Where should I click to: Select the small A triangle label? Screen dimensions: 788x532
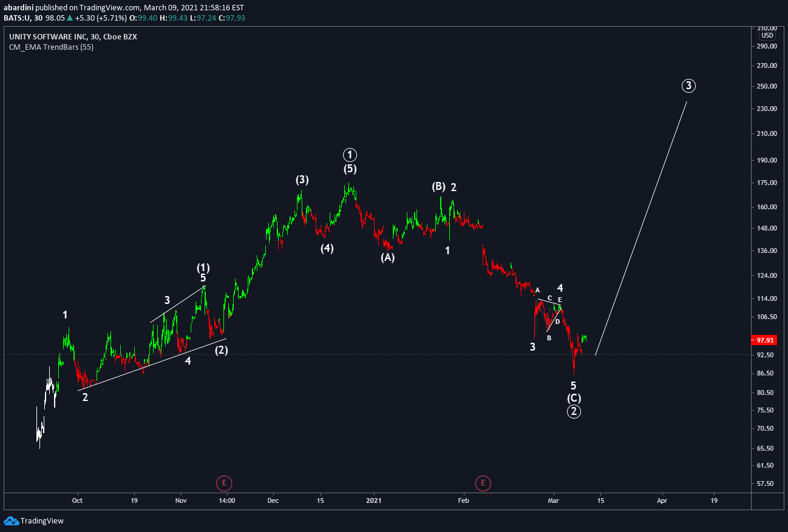point(537,291)
